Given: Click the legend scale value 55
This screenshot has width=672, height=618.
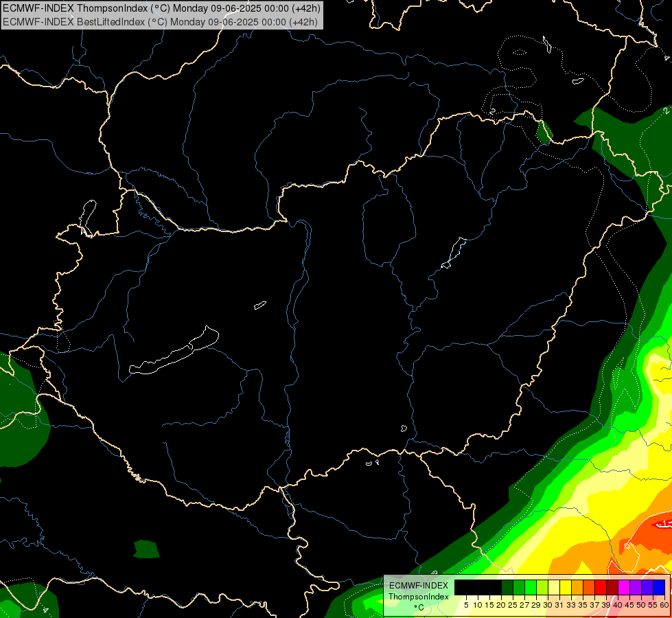Looking at the screenshot, I should [652, 605].
